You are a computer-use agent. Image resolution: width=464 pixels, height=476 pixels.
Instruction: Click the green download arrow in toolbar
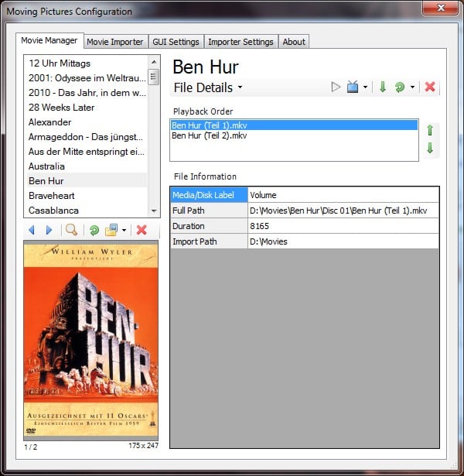[382, 87]
